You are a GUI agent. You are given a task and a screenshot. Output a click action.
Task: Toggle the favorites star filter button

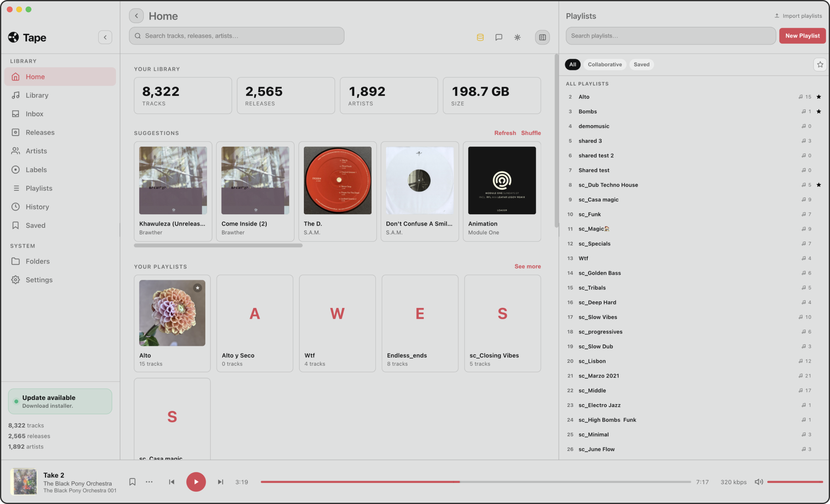click(820, 64)
